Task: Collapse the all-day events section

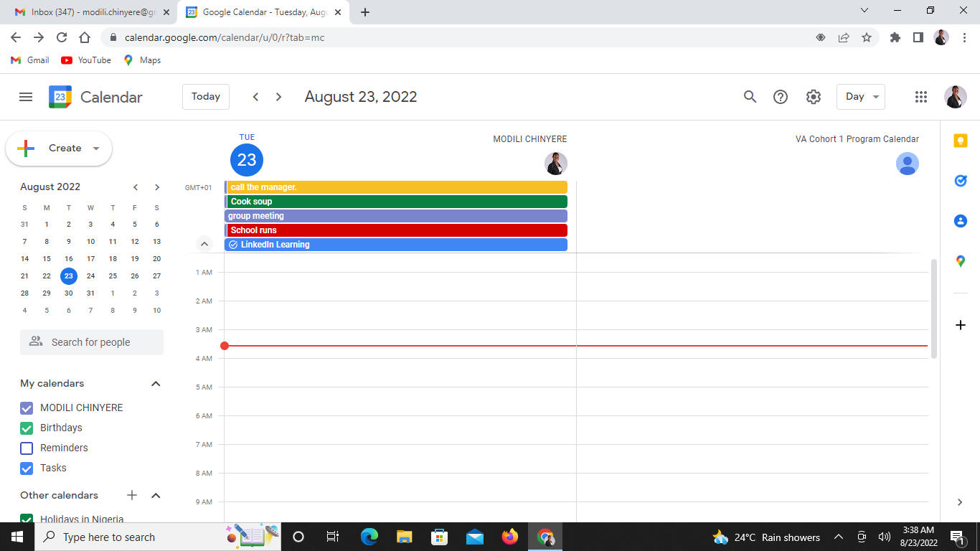Action: 204,244
